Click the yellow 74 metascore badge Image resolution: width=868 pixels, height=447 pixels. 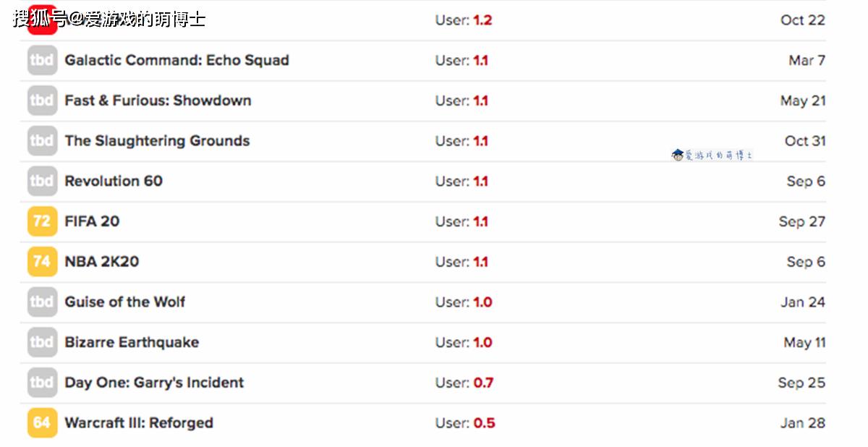pyautogui.click(x=42, y=262)
